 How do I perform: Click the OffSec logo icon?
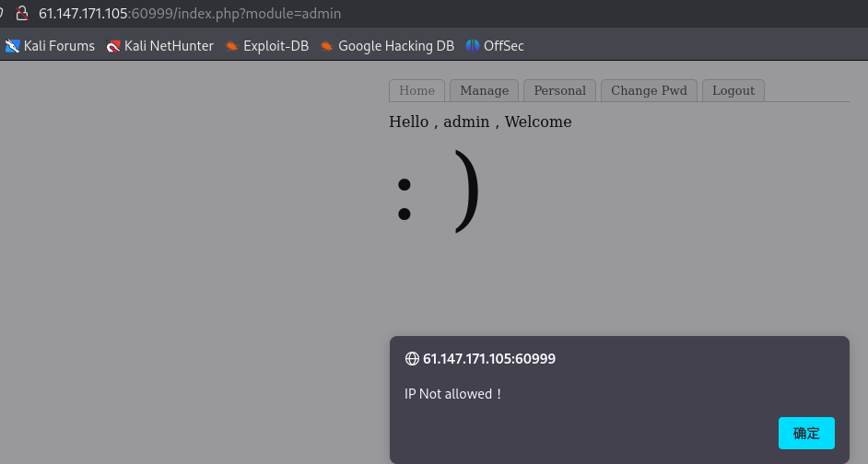tap(472, 46)
